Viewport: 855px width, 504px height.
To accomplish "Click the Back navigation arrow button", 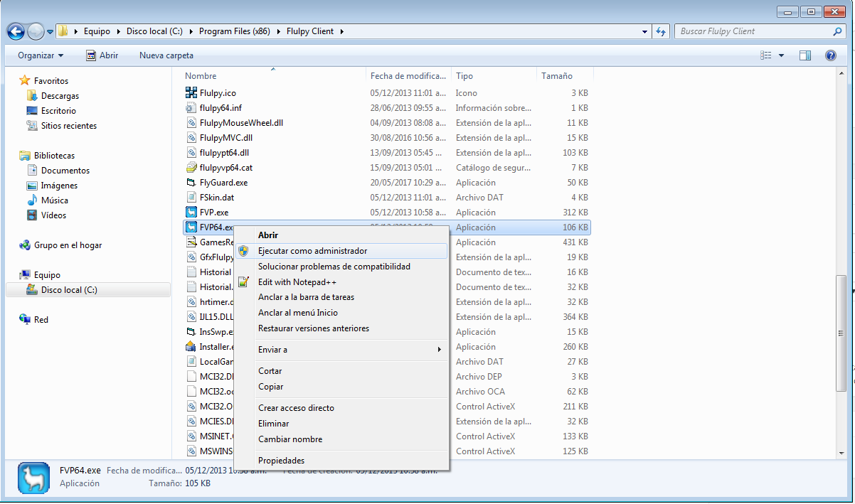I will (16, 31).
